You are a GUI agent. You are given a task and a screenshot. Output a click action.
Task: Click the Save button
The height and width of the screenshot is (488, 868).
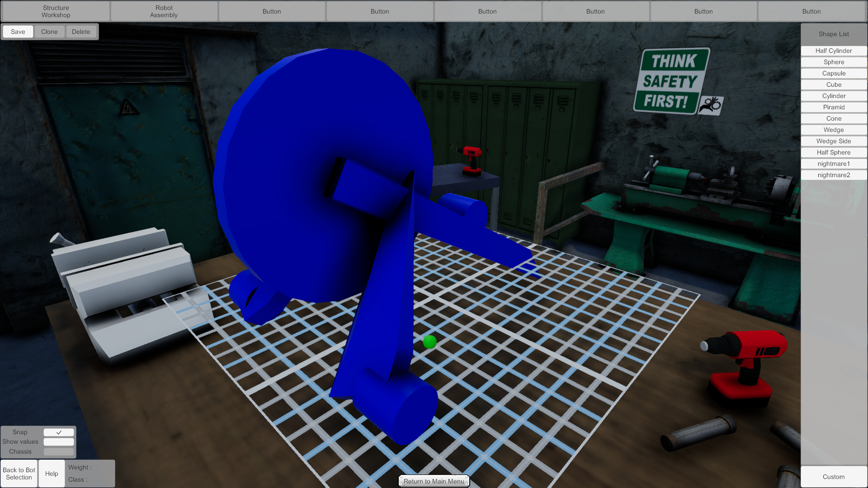(x=18, y=32)
